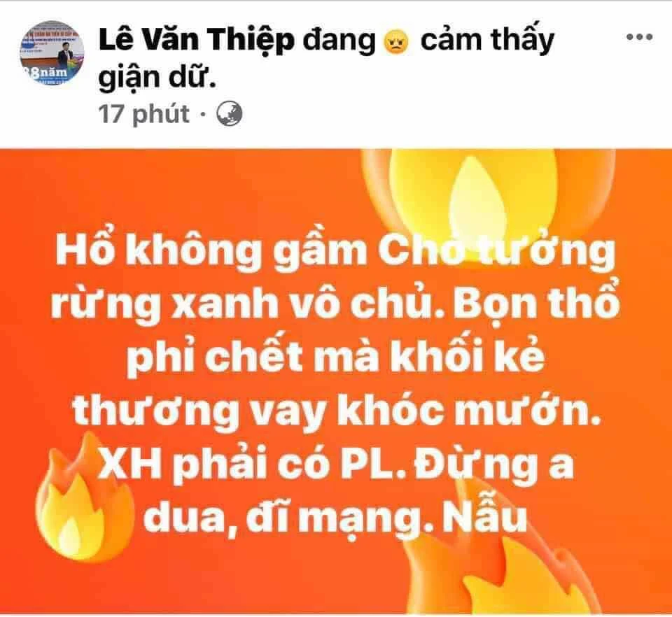Open the Lê Văn Thiệp profile name link
Image resolution: width=672 pixels, height=617 pixels.
197,41
